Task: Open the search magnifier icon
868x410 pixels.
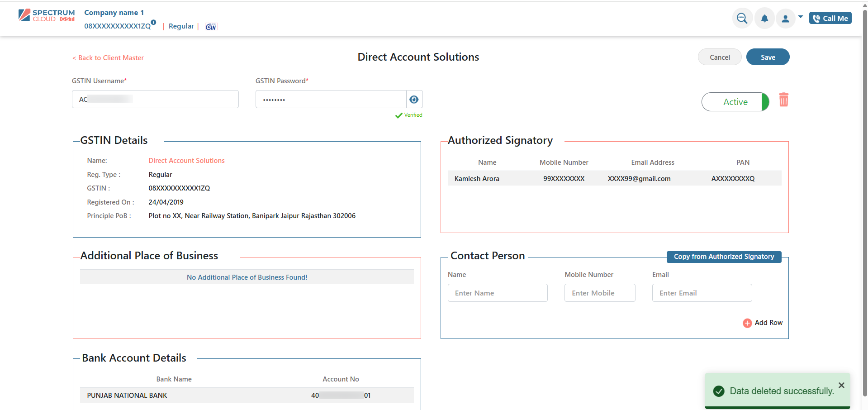Action: (x=742, y=19)
